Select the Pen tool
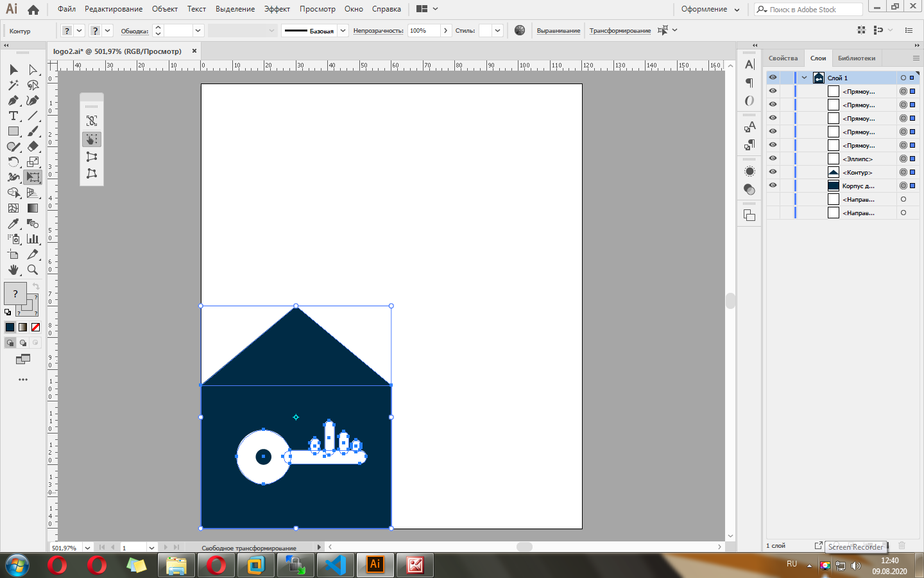The height and width of the screenshot is (578, 924). click(13, 100)
